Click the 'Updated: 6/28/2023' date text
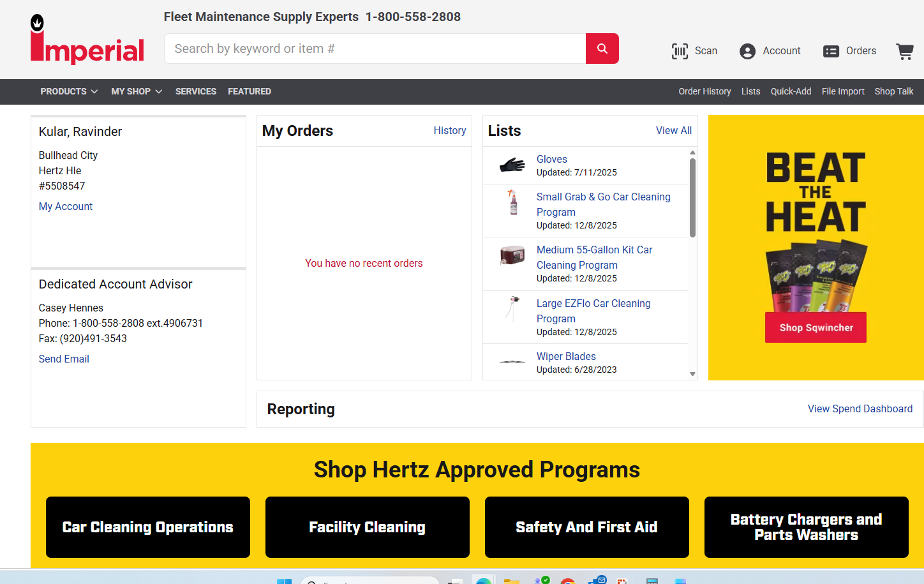924x584 pixels. point(577,370)
